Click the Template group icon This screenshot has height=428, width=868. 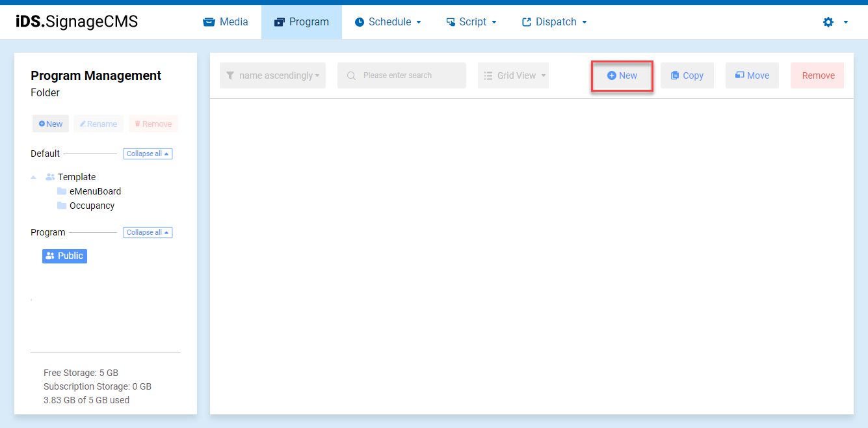pos(50,177)
